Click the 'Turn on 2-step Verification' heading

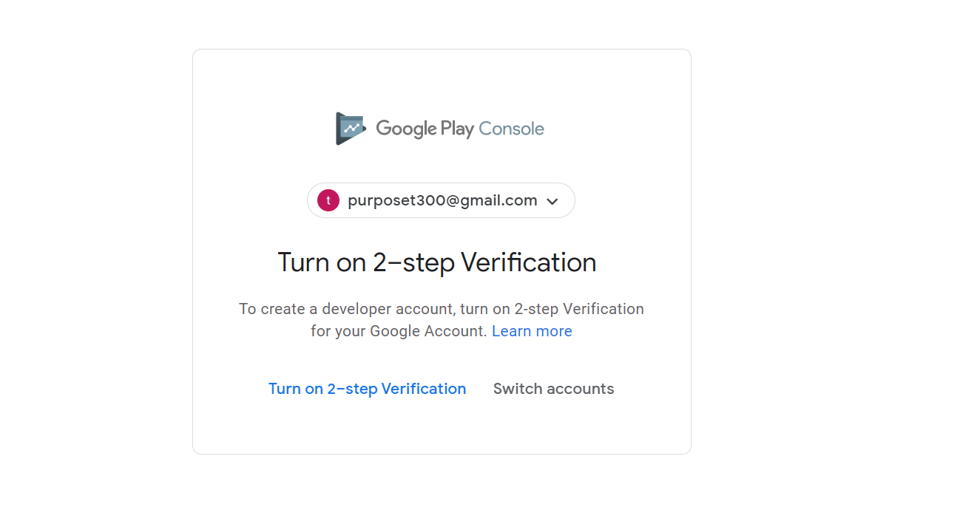(x=437, y=262)
